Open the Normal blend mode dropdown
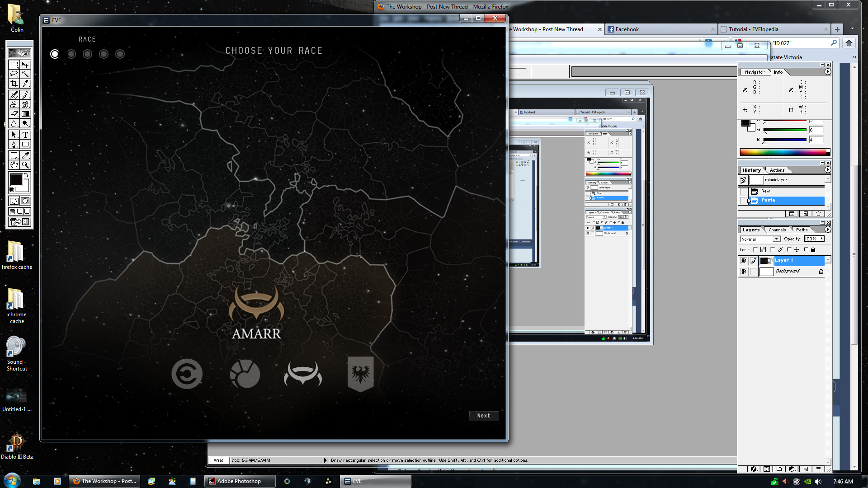 coord(776,239)
